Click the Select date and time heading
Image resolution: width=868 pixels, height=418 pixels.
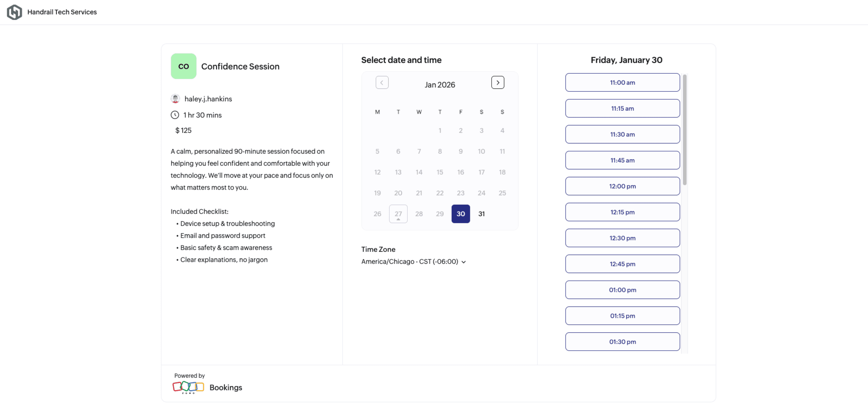(x=401, y=60)
